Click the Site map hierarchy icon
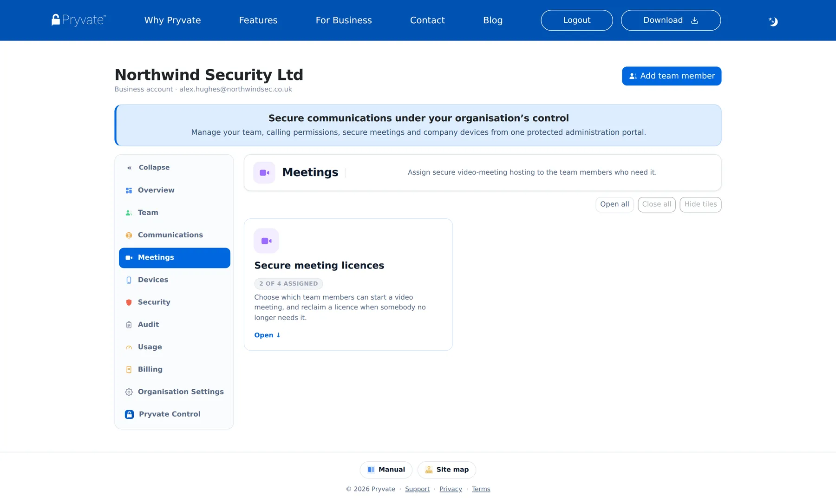The image size is (836, 504). pos(429,470)
